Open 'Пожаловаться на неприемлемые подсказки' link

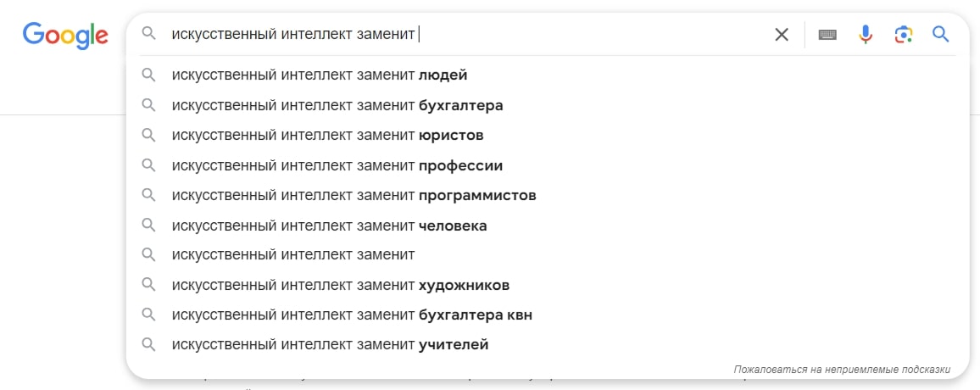[842, 370]
